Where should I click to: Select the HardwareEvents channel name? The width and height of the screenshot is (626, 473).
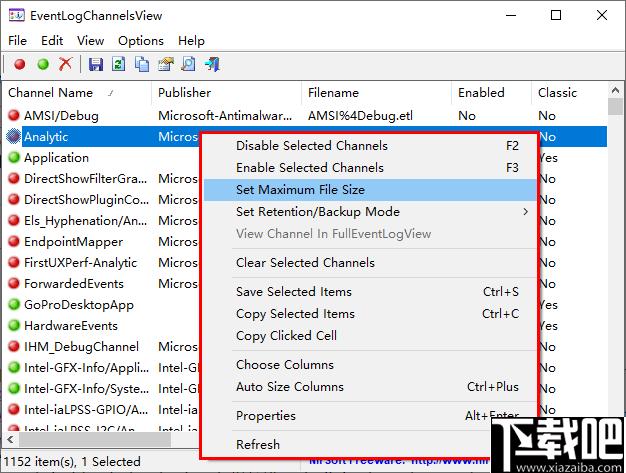(x=71, y=326)
